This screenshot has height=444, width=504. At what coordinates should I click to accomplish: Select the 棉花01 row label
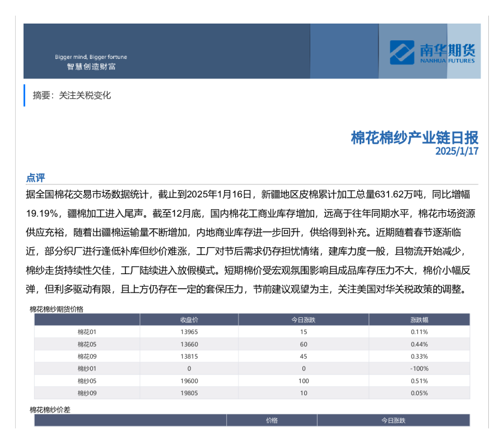[87, 332]
